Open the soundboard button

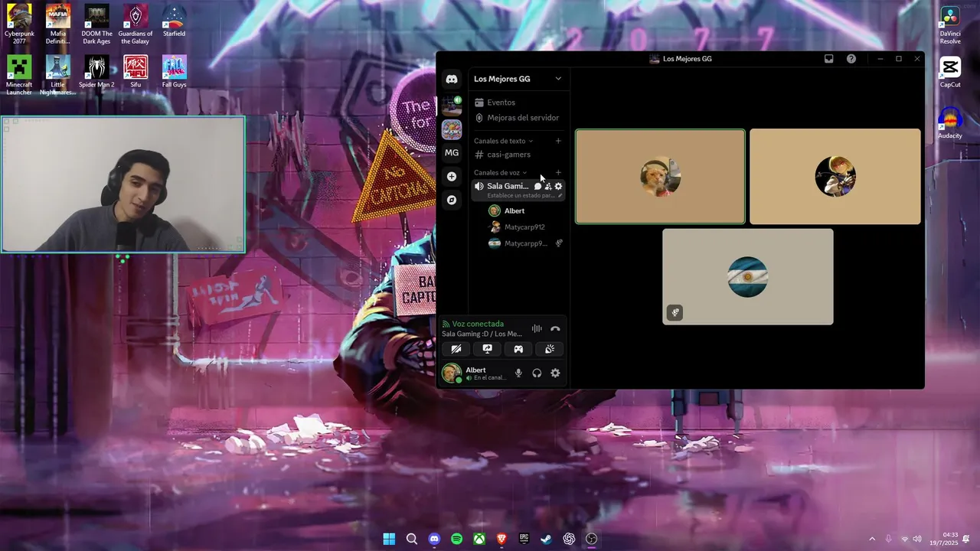550,349
